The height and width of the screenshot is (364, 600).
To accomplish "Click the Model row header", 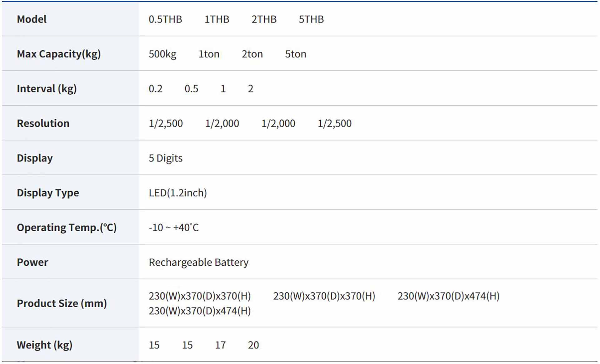I will 32,19.
